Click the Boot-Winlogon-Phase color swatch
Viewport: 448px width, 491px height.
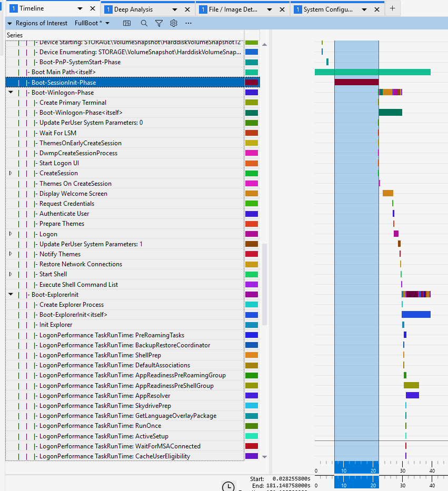point(252,93)
